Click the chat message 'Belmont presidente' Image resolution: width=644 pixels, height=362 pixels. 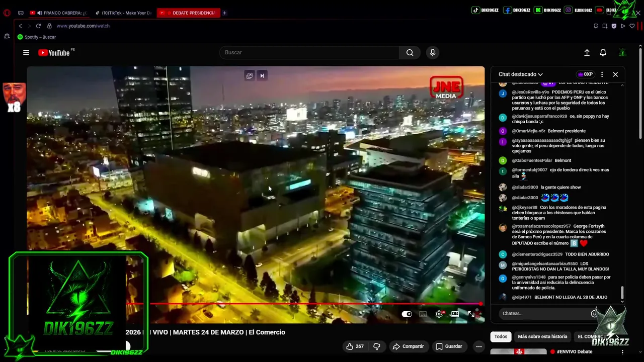(567, 131)
